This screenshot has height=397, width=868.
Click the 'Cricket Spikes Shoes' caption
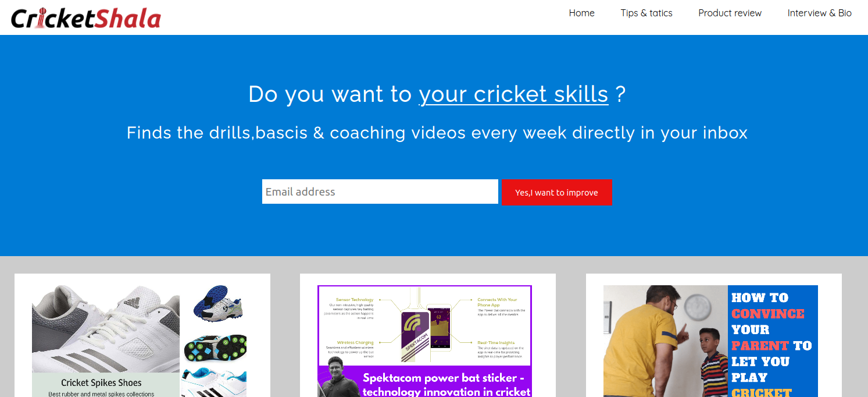tap(101, 382)
